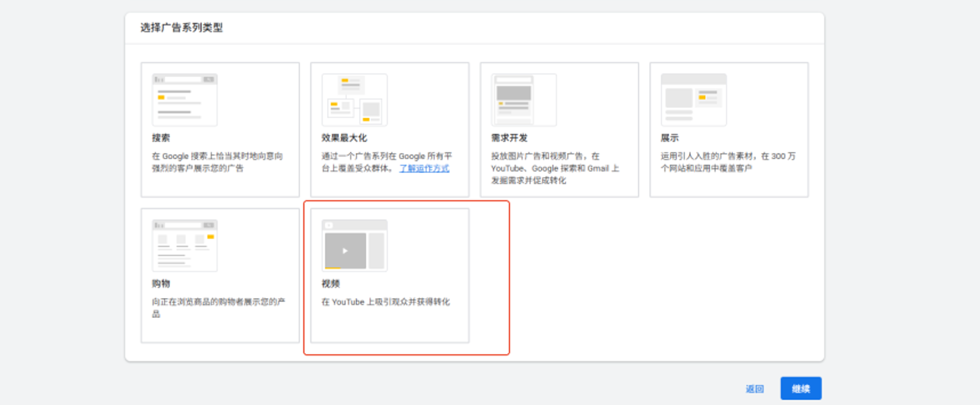Pick the 购物 campaign type title
Viewport: 980px width, 405px height.
161,284
